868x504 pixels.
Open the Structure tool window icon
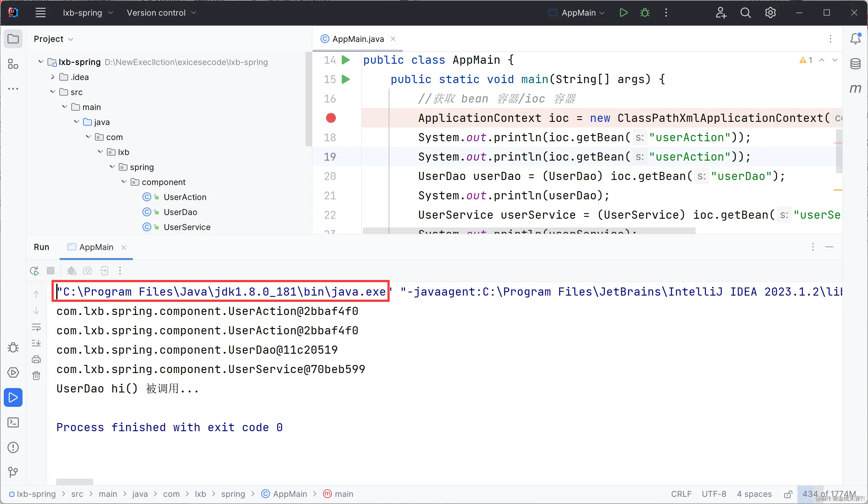13,64
